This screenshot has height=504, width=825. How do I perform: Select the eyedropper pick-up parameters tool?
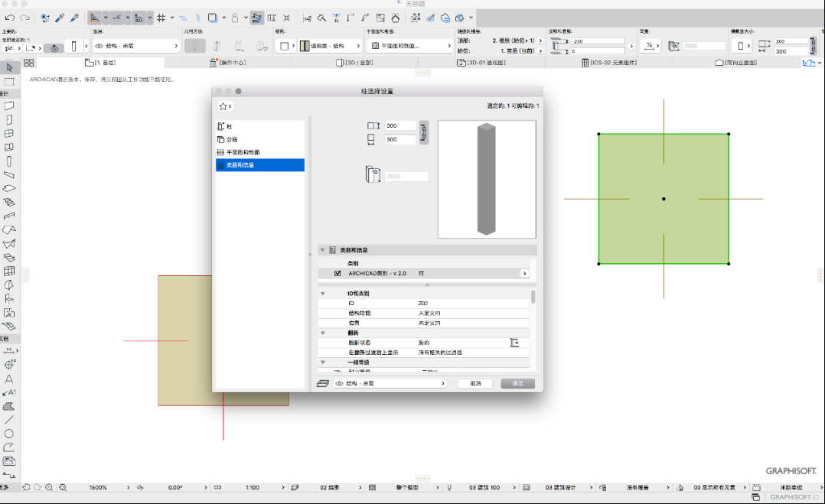pos(60,18)
